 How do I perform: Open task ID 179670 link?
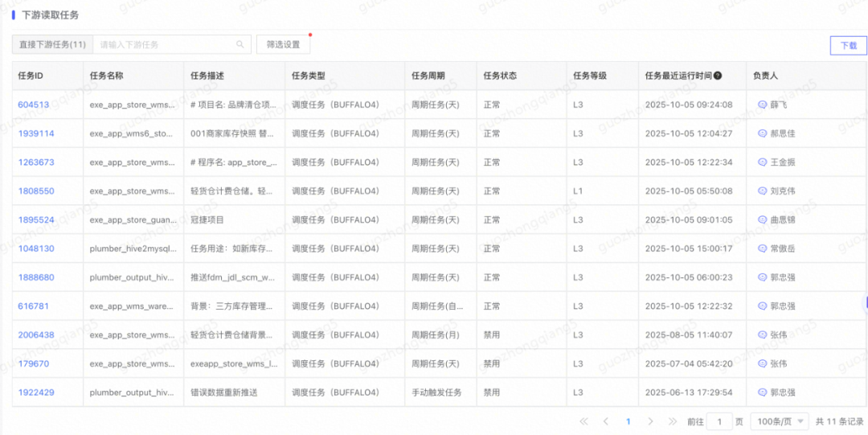tap(33, 364)
